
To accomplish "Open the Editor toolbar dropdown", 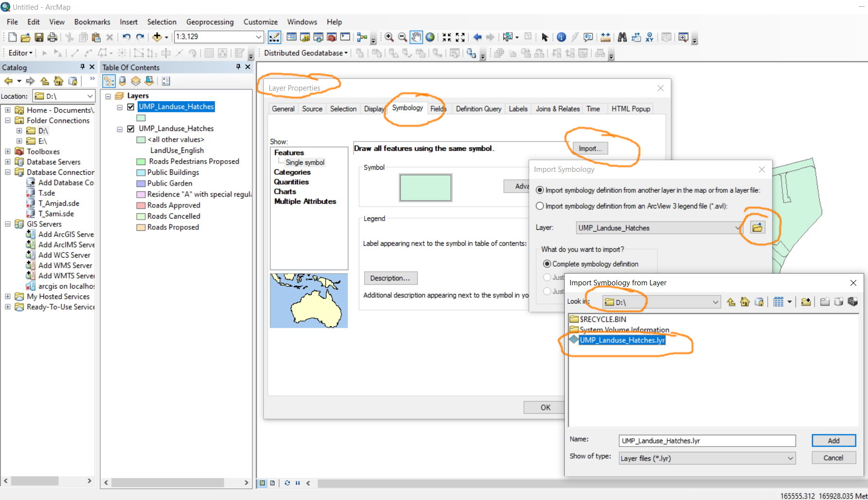I will [x=31, y=53].
